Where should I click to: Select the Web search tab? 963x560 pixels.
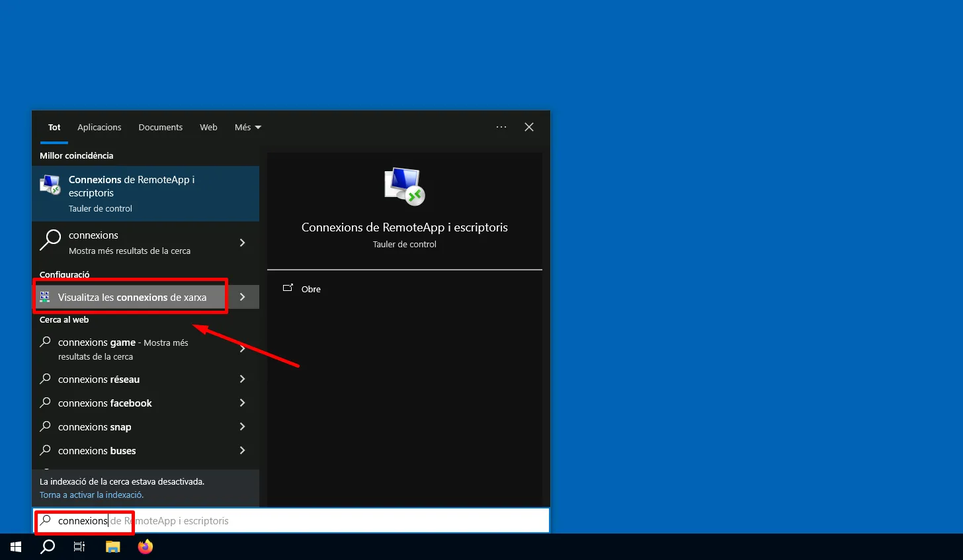pyautogui.click(x=208, y=128)
